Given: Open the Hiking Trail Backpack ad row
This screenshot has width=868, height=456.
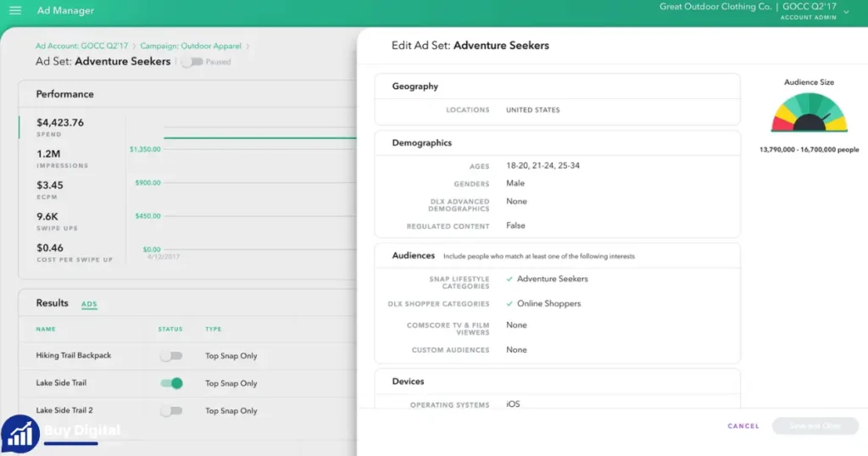Looking at the screenshot, I should 187,356.
